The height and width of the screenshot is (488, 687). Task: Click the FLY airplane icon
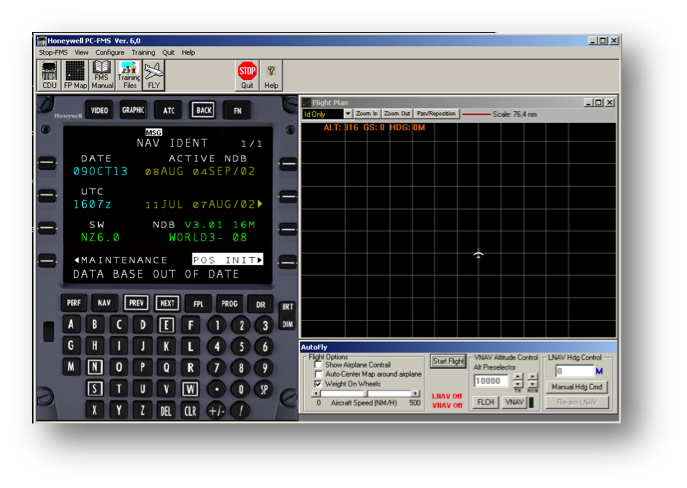coord(154,75)
